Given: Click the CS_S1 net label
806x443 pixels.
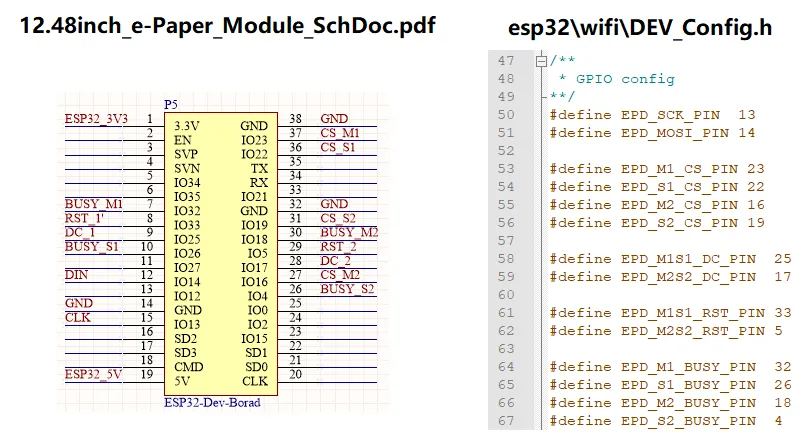Looking at the screenshot, I should pyautogui.click(x=338, y=147).
